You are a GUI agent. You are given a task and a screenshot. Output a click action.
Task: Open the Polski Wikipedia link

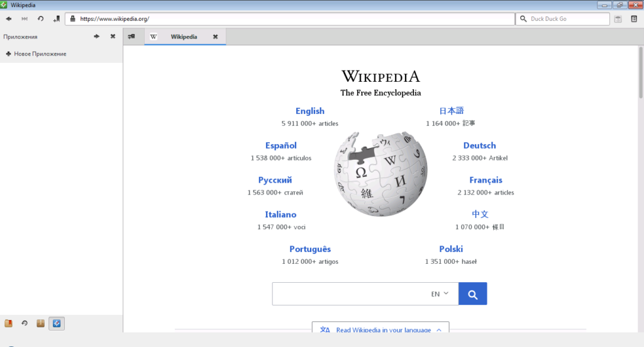pos(451,249)
